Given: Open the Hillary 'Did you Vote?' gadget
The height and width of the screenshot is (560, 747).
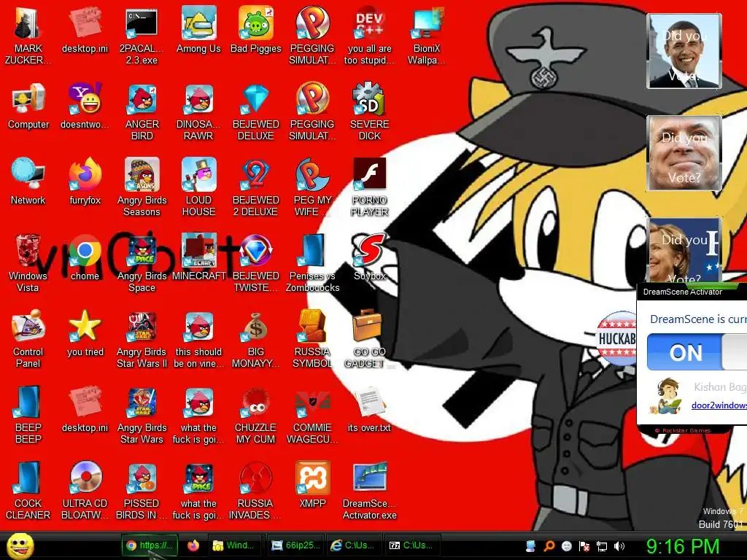Looking at the screenshot, I should pyautogui.click(x=684, y=251).
